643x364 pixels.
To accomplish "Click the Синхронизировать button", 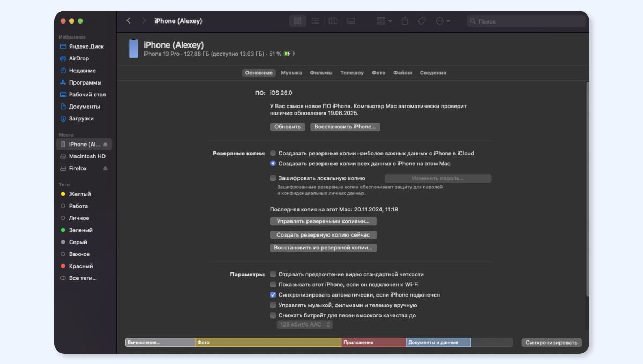I will (551, 343).
